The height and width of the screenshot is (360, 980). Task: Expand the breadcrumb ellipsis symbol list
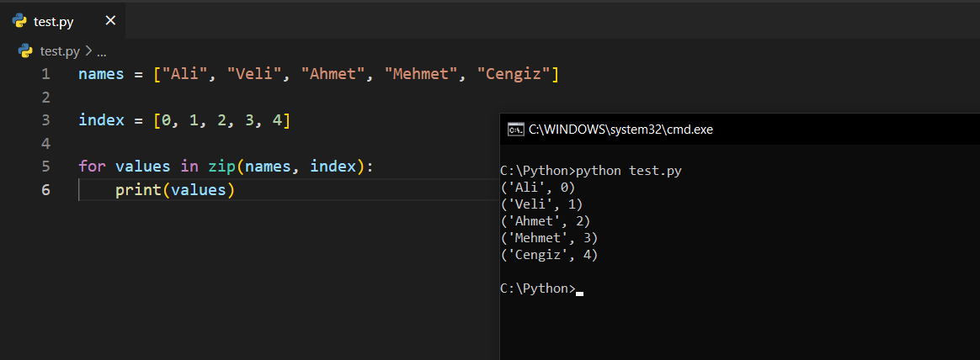pos(101,50)
